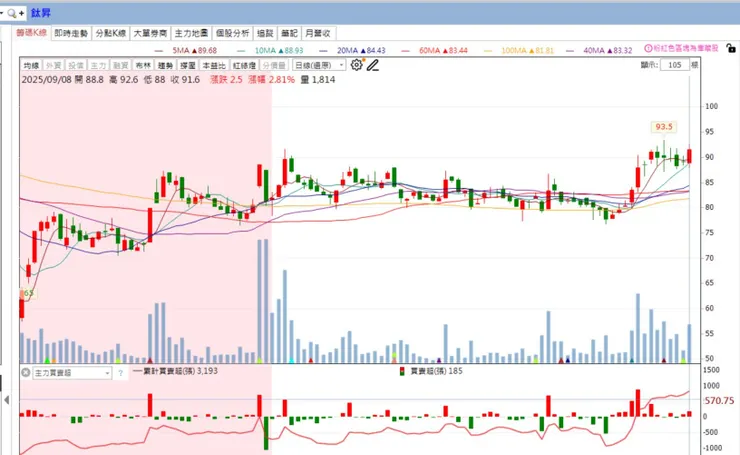Toggle the 融資 overlay button
The image size is (740, 455).
point(120,65)
